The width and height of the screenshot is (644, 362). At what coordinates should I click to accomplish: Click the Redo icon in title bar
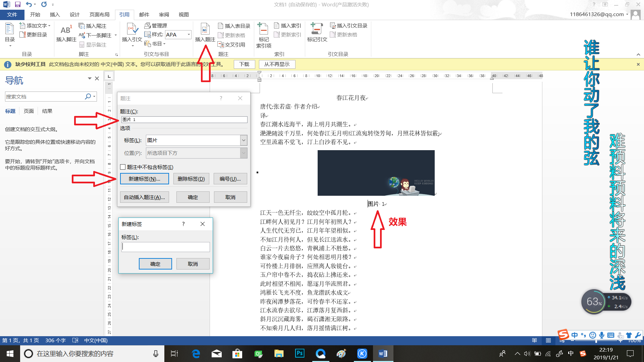pos(44,4)
